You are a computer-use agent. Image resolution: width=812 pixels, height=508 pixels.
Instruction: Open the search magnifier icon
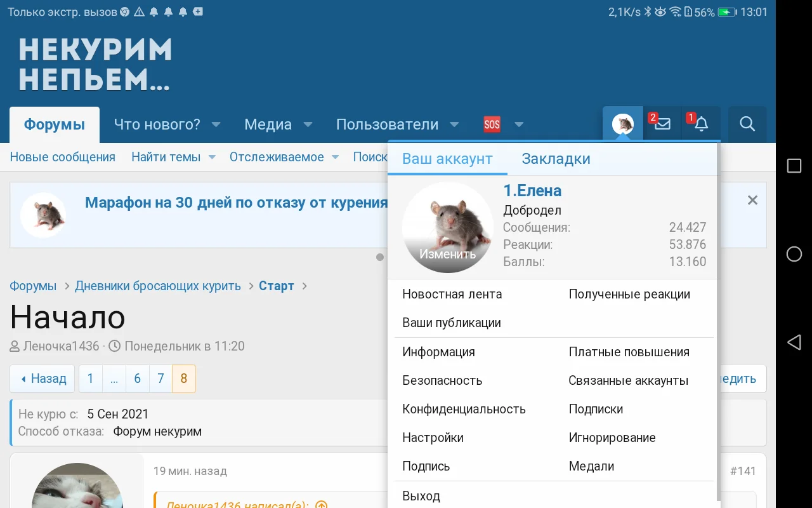coord(747,124)
